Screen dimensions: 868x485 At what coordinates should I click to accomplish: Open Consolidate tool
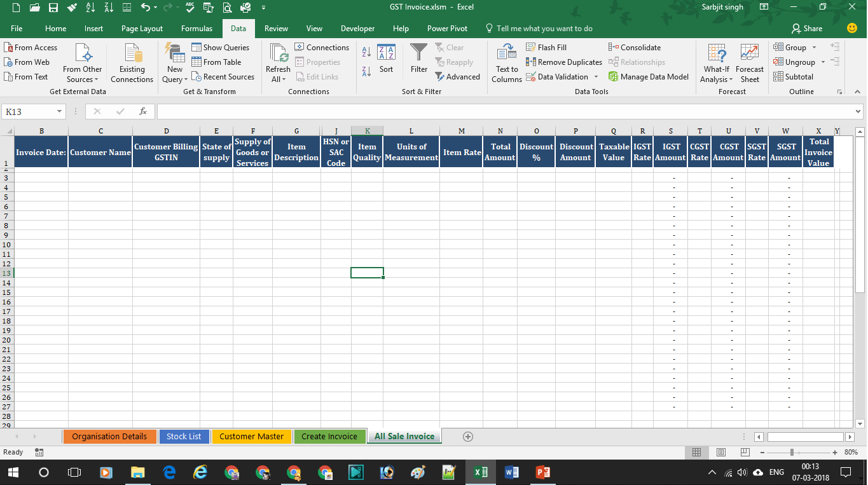click(635, 48)
